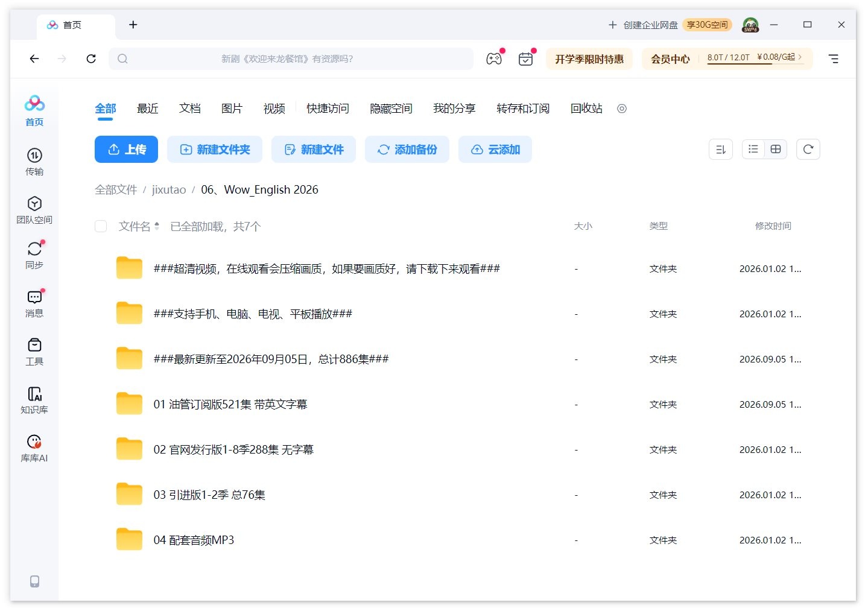Open 团队空间 team space in sidebar
The height and width of the screenshot is (614, 868).
34,210
